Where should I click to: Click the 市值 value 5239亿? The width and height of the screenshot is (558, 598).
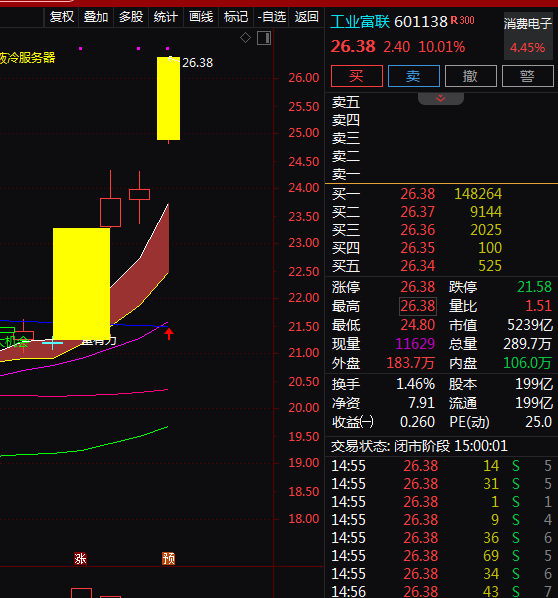pyautogui.click(x=530, y=325)
